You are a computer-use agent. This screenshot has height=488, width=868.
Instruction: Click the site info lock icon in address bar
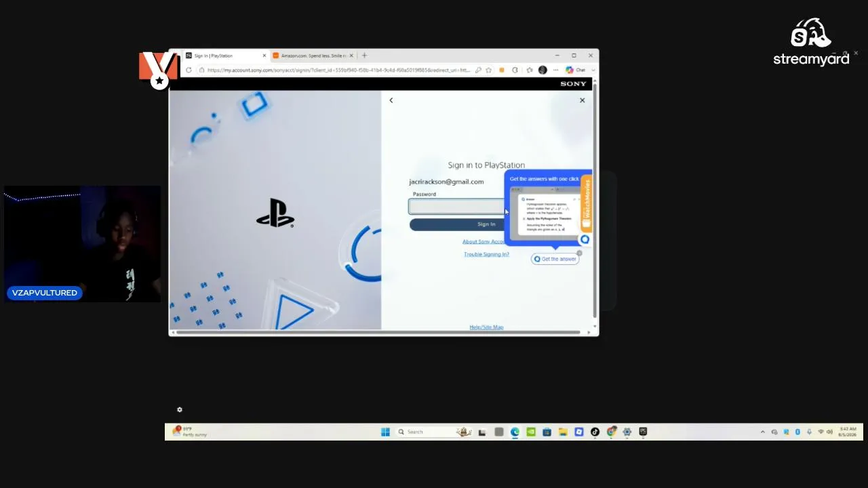point(201,70)
